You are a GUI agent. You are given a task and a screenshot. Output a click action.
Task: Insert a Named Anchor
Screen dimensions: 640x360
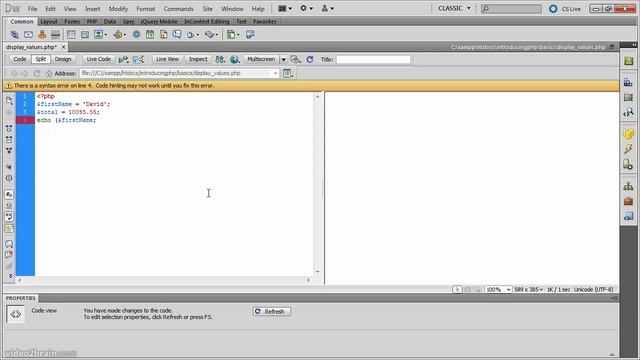coord(42,35)
